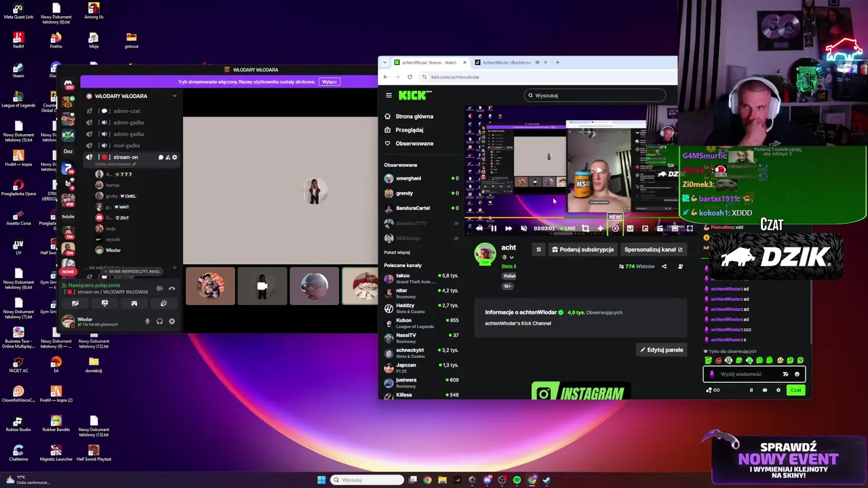868x488 pixels.
Task: Enter fullscreen in Kick player
Action: (690, 228)
